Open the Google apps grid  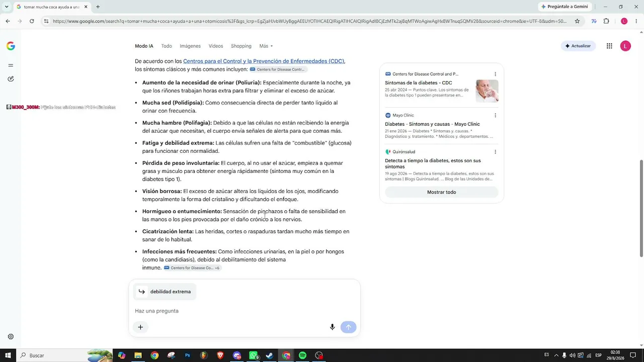coord(609,46)
